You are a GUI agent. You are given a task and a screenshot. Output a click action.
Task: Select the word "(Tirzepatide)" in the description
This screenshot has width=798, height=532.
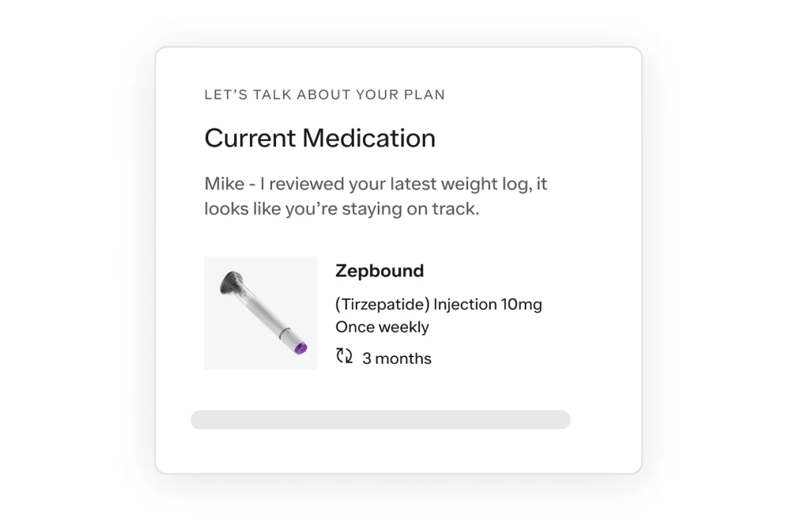coord(382,305)
